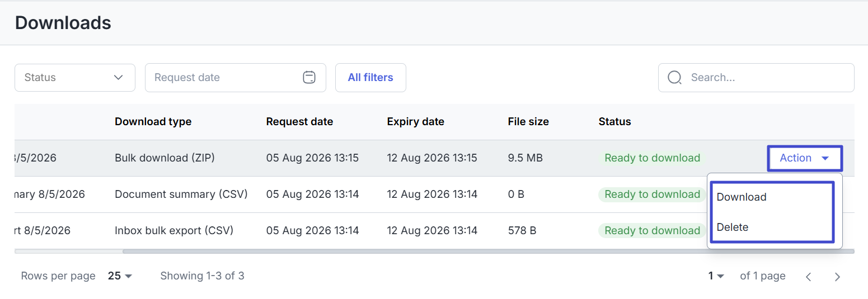Focus the Search input field
This screenshot has width=868, height=299.
click(756, 78)
